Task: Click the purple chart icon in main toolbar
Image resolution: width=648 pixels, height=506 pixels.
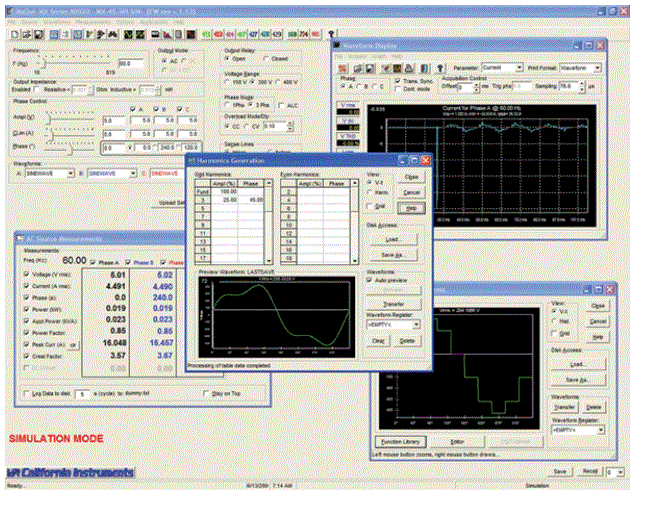Action: (x=167, y=34)
